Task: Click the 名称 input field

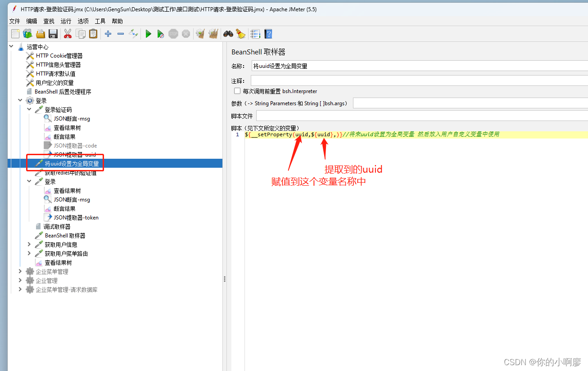Action: click(x=420, y=66)
